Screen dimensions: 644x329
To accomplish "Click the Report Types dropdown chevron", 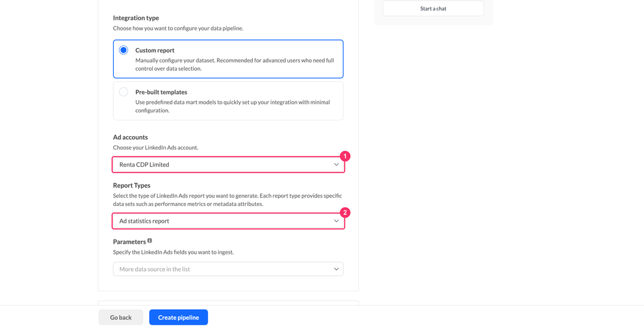I will pos(336,221).
